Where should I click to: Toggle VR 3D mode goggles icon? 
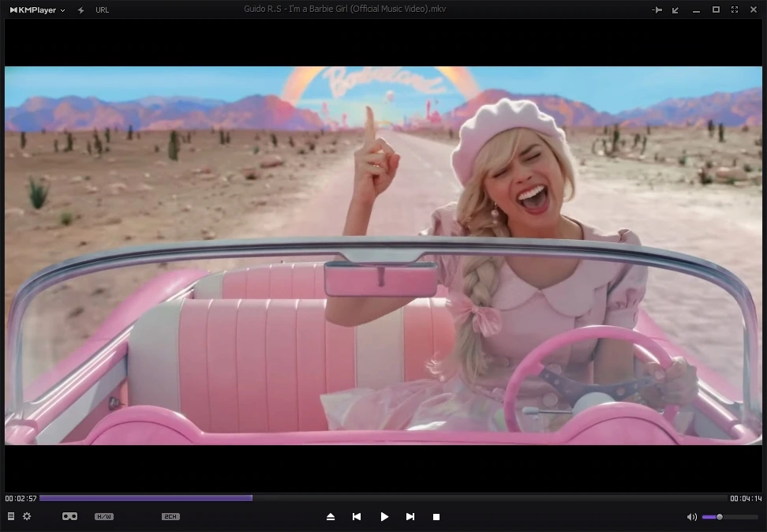(69, 516)
